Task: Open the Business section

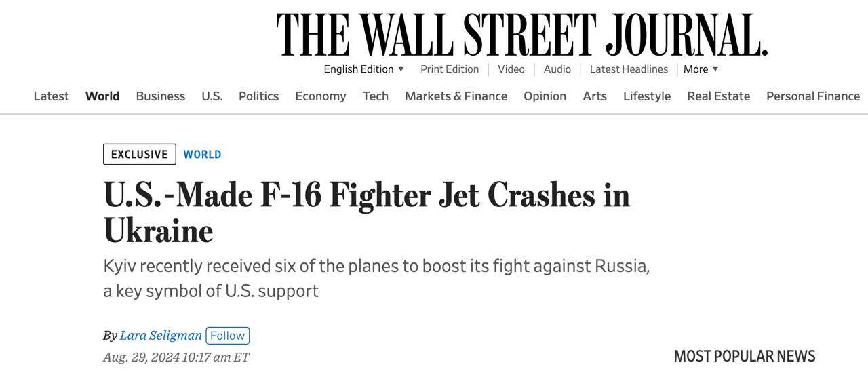Action: tap(160, 96)
